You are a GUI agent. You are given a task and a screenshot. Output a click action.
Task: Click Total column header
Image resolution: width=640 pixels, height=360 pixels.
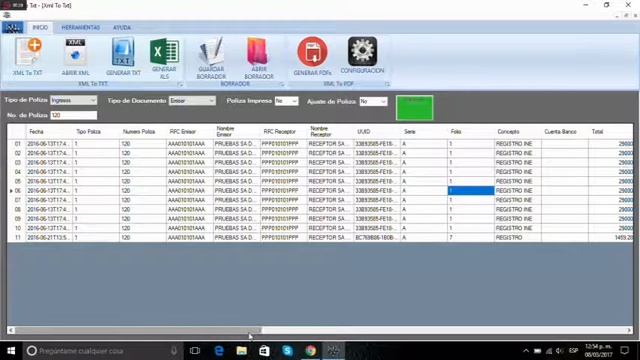(611, 131)
